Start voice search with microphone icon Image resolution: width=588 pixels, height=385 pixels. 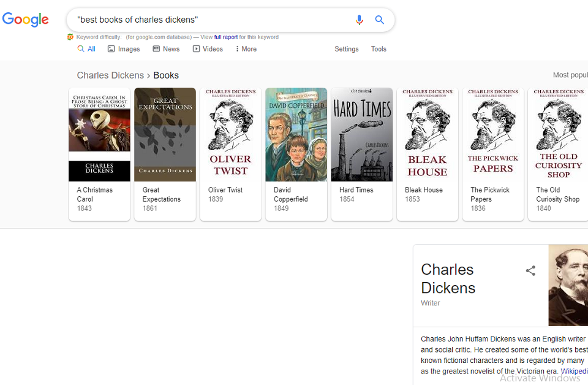coord(360,20)
